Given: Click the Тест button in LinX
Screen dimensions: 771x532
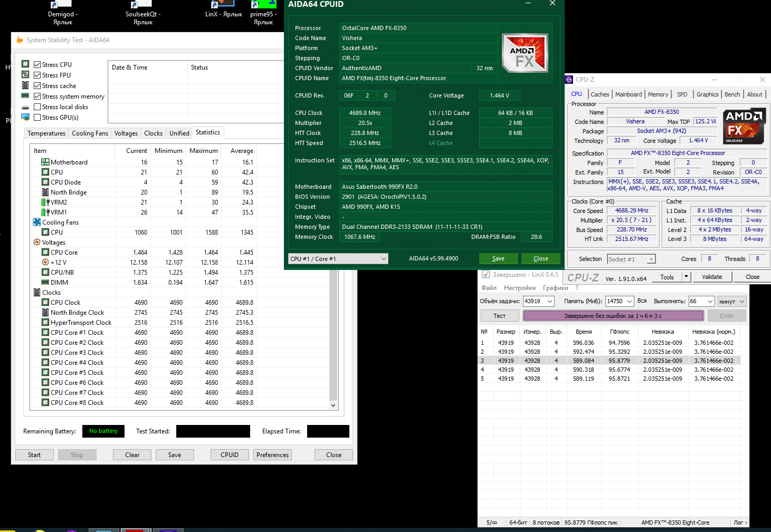Looking at the screenshot, I should click(500, 316).
